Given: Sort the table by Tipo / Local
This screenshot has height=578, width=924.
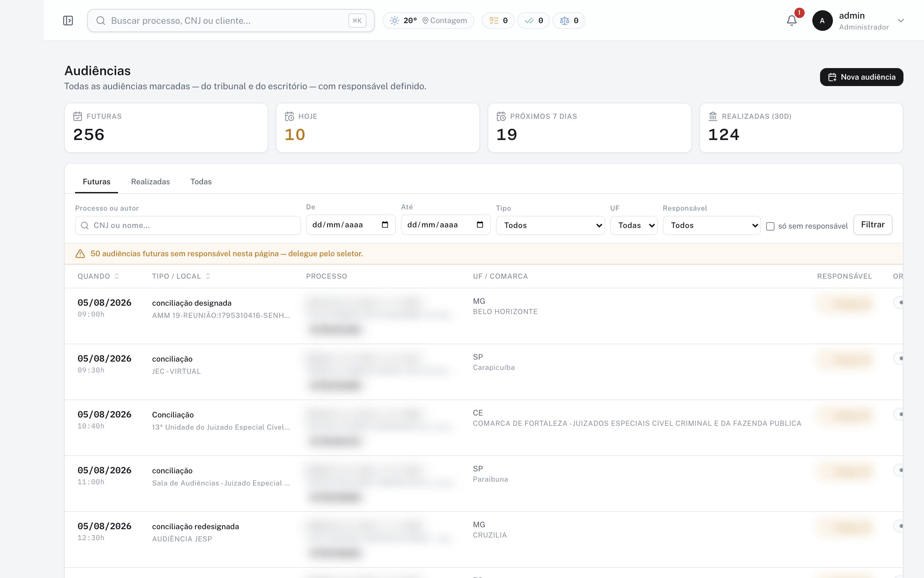Looking at the screenshot, I should 181,276.
